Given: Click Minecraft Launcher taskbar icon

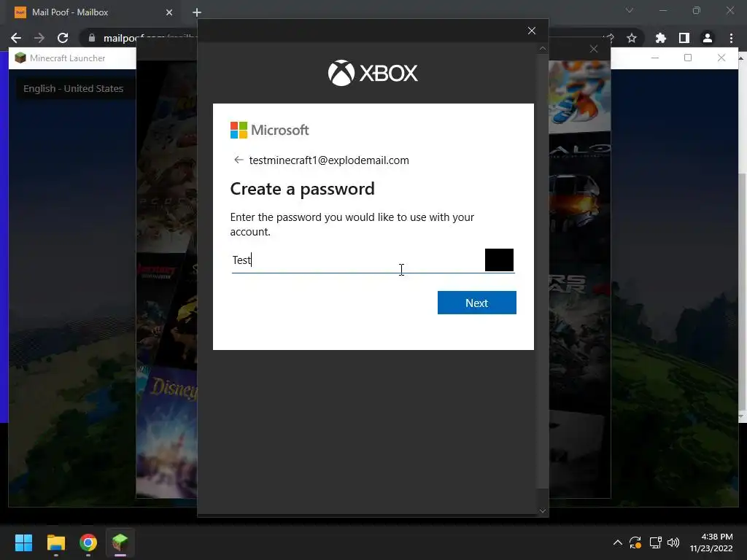Looking at the screenshot, I should tap(120, 542).
